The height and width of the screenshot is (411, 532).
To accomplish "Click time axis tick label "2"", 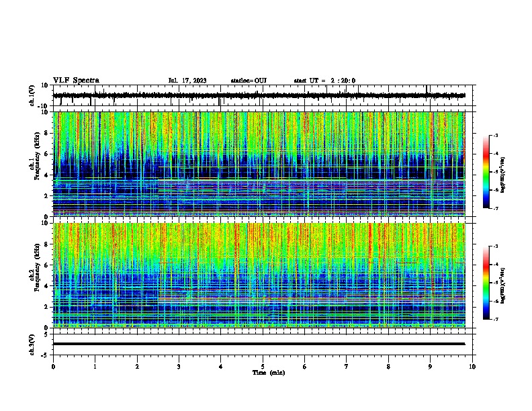I will 137,367.
